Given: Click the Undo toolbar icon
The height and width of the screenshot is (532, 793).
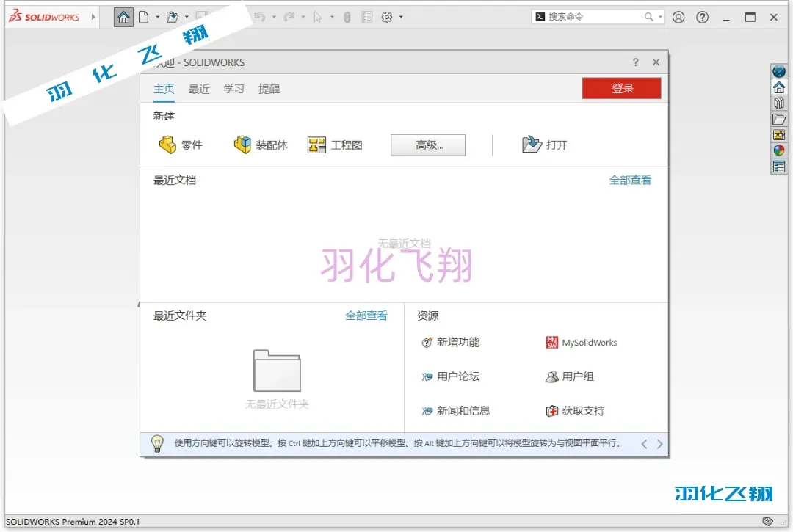Looking at the screenshot, I should point(260,17).
